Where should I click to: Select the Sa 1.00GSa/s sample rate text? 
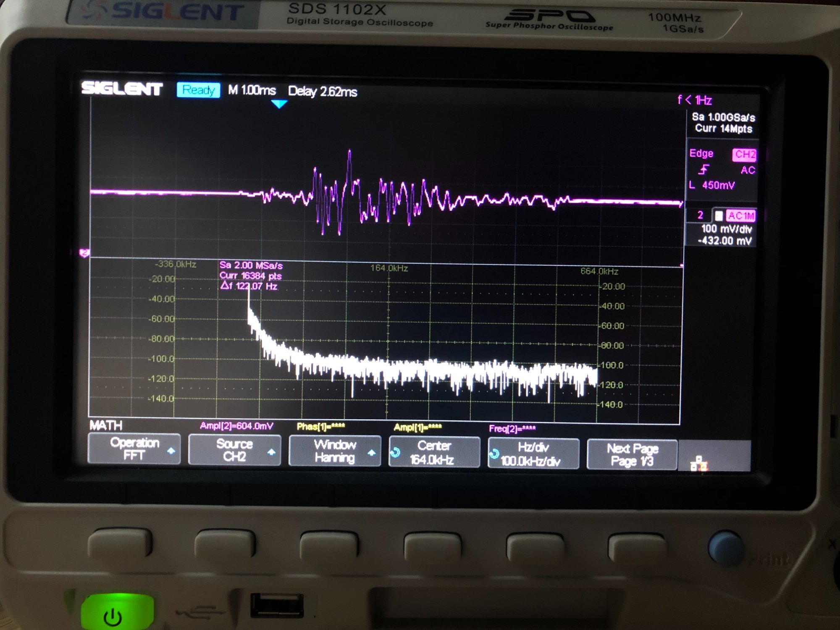click(x=723, y=117)
